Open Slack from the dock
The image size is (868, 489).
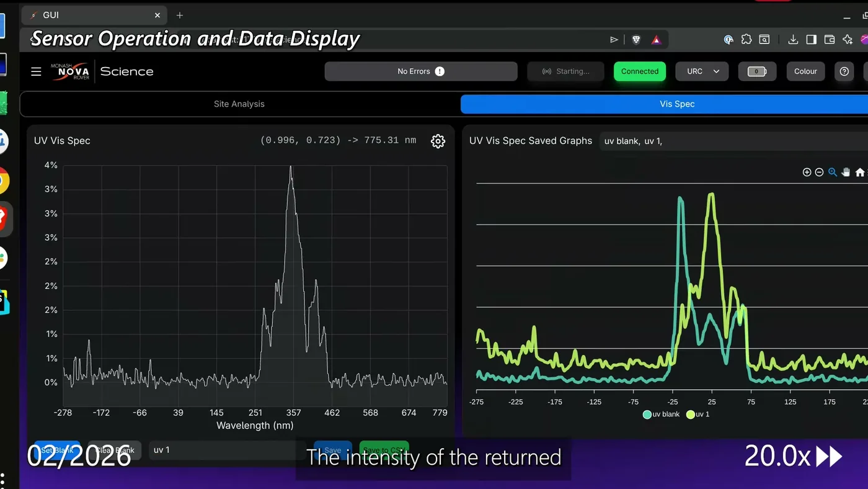point(2,258)
